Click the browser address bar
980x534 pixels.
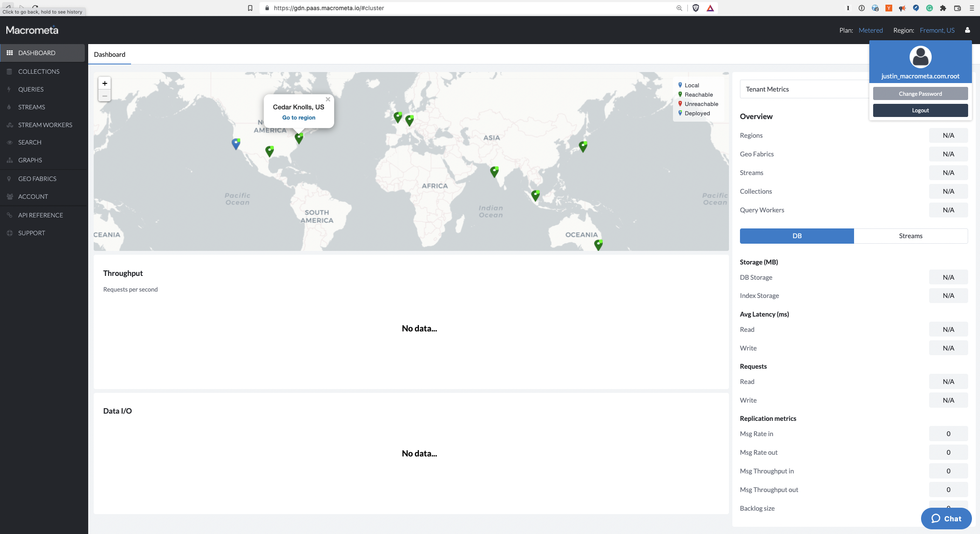[x=466, y=8]
